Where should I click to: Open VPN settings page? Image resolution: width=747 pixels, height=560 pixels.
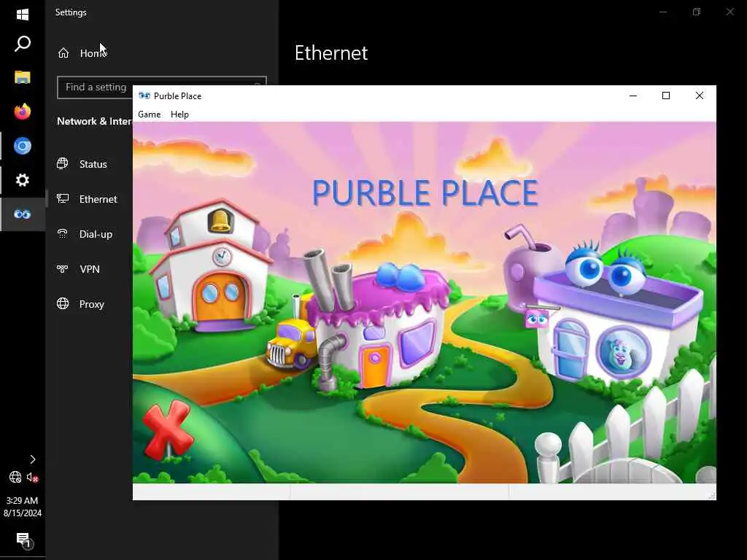click(90, 269)
